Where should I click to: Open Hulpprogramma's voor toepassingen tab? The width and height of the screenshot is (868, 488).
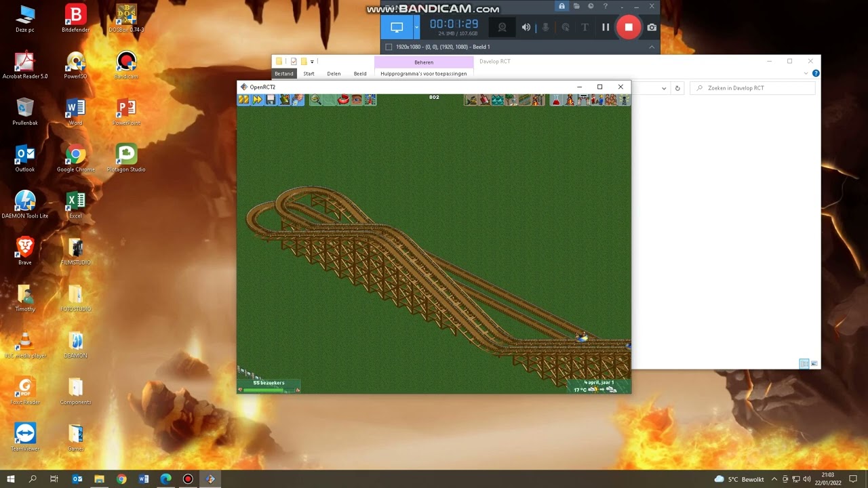[424, 73]
